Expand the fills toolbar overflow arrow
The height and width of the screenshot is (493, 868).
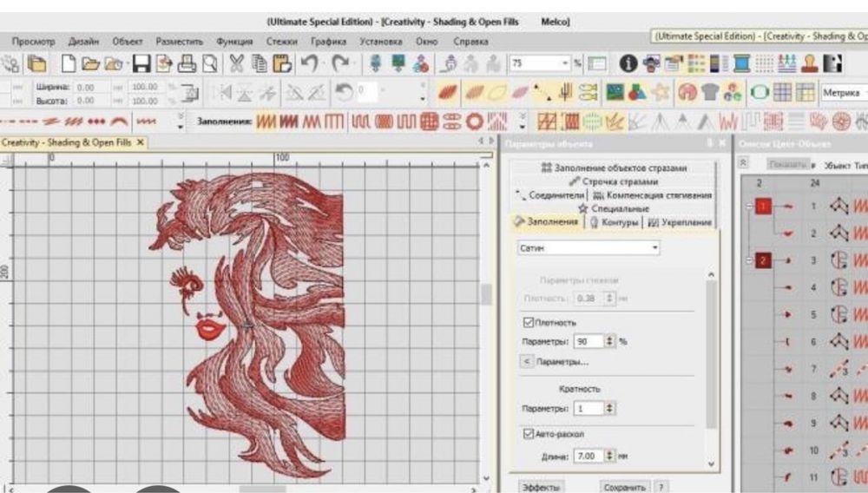pos(522,121)
